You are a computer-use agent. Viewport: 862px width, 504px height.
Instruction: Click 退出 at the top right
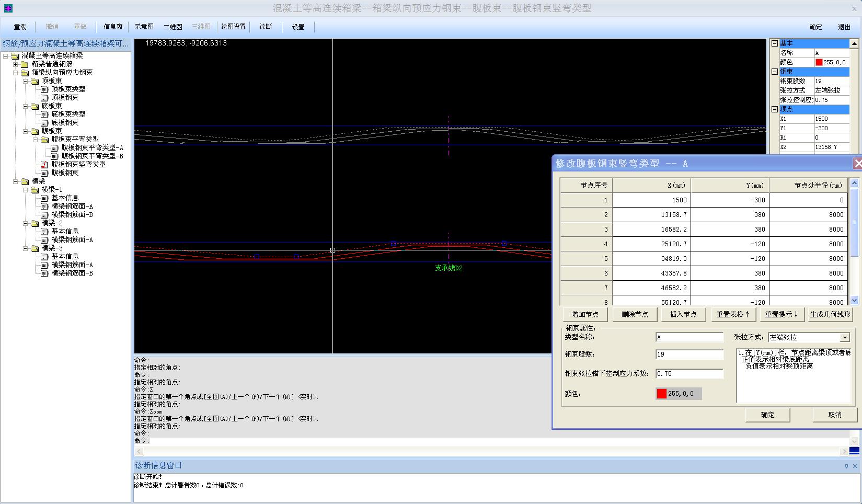(x=844, y=27)
